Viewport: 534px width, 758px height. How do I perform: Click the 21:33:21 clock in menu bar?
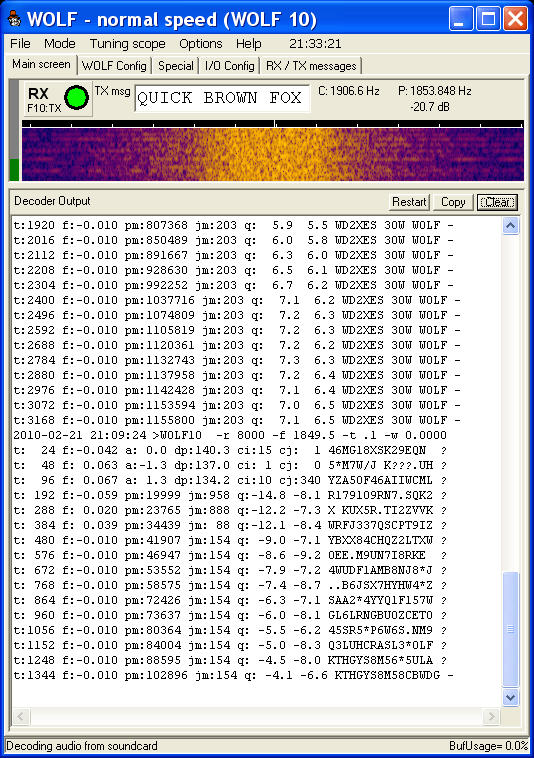pyautogui.click(x=315, y=44)
